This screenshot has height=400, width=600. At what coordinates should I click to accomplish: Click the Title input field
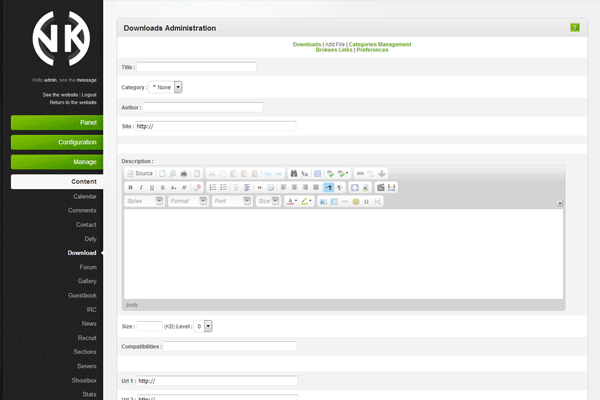pos(196,67)
